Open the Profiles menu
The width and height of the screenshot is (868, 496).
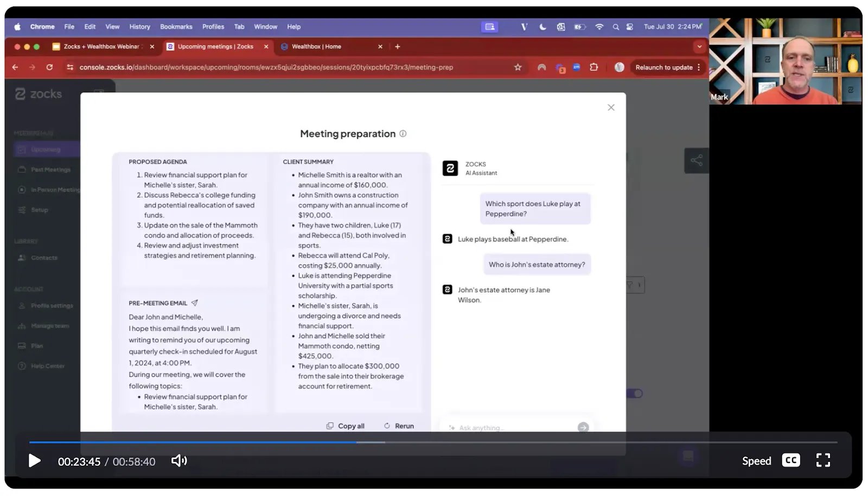click(x=213, y=27)
